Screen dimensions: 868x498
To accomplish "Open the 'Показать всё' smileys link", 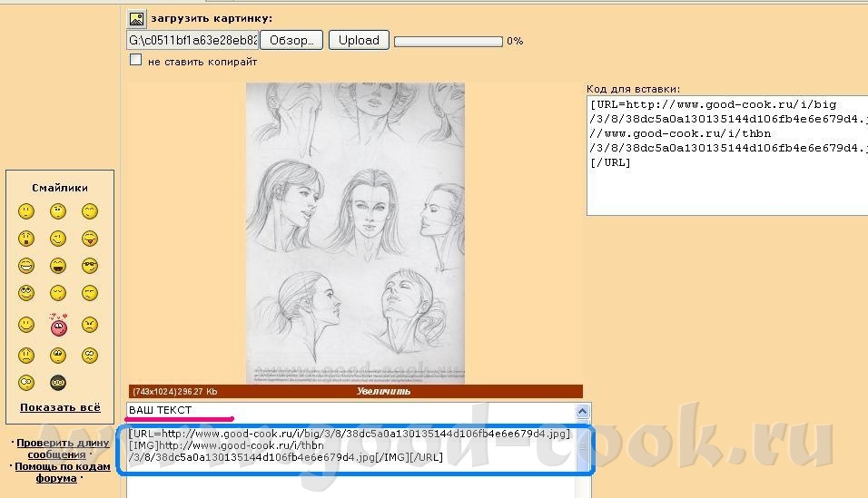I will 60,408.
